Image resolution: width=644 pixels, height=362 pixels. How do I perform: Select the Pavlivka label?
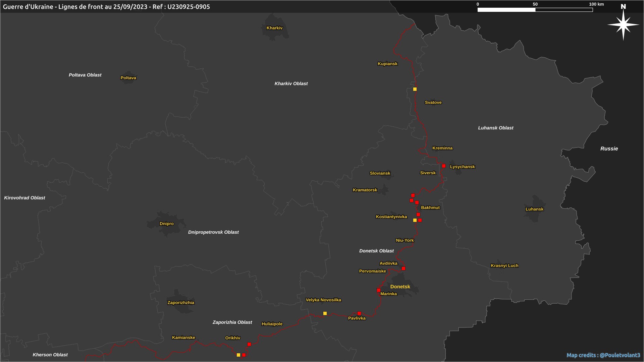pyautogui.click(x=357, y=318)
